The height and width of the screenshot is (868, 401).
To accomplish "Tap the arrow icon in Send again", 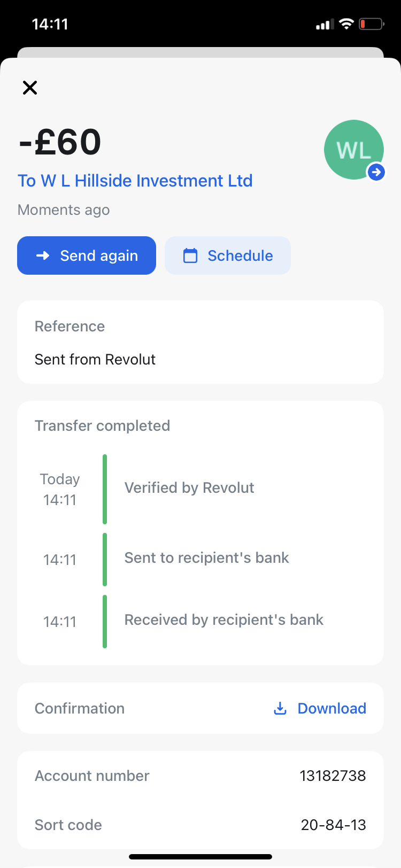I will click(x=43, y=255).
